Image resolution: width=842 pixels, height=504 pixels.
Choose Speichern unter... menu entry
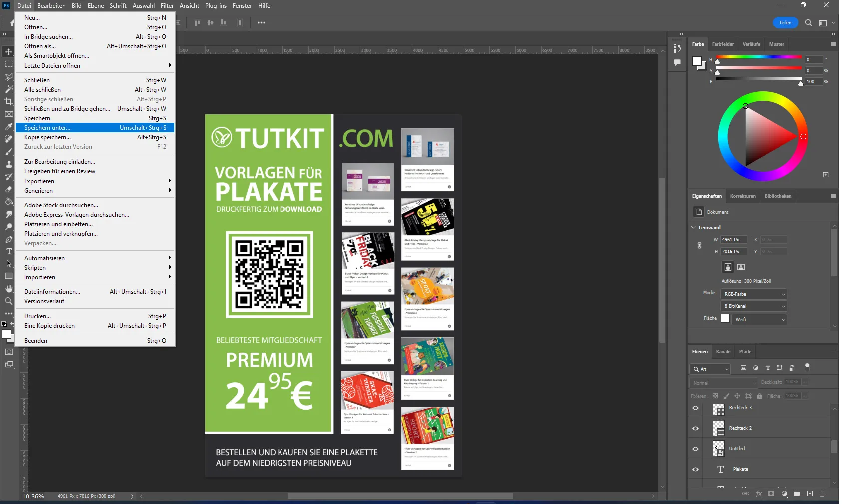point(95,128)
